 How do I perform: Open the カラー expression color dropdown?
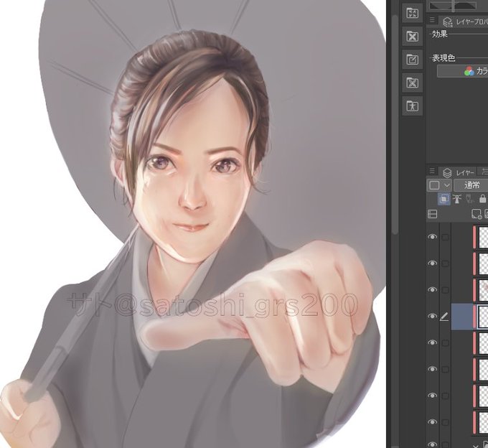tap(462, 71)
